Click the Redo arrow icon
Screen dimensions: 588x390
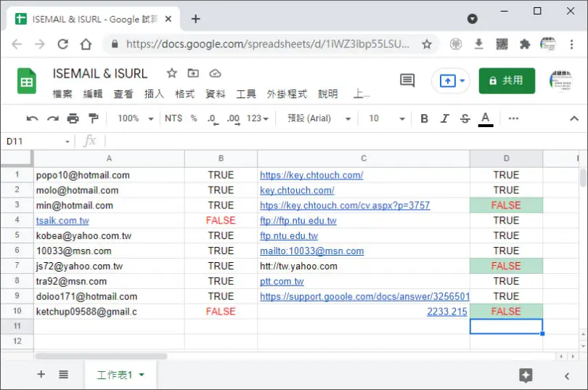pos(53,119)
